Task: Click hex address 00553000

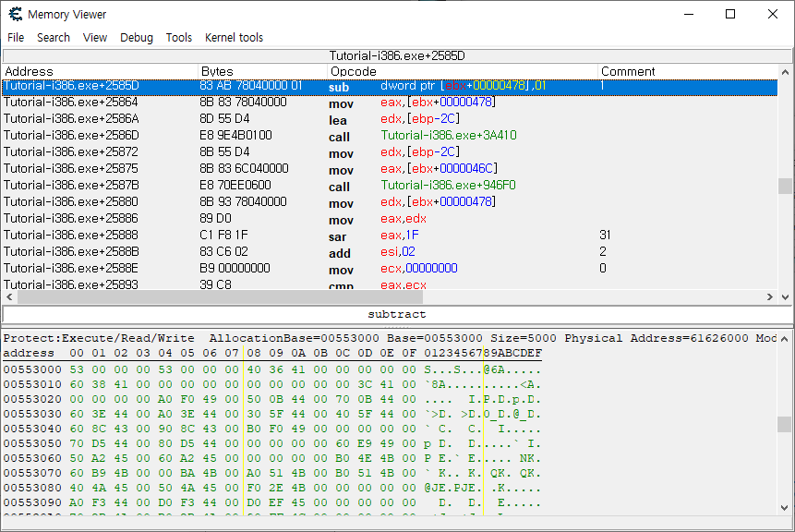Action: (x=32, y=369)
